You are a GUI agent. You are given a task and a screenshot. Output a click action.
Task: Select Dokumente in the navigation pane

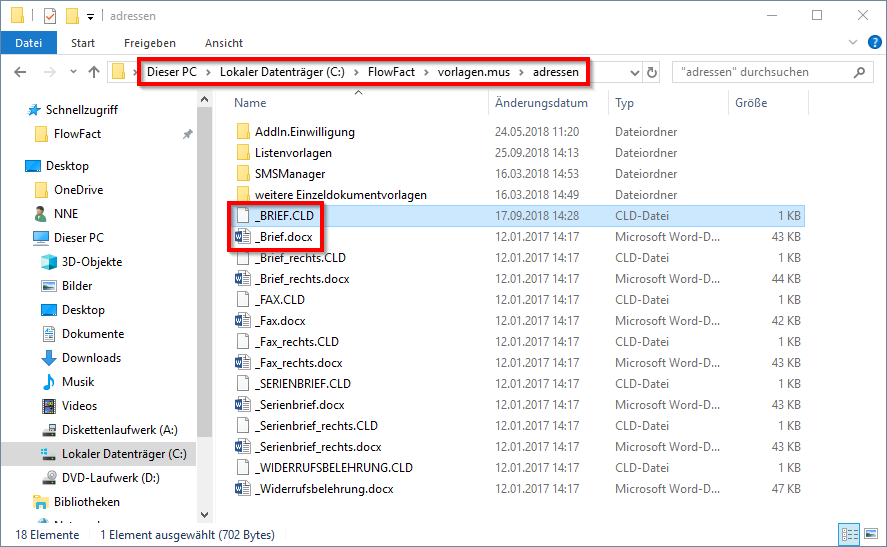pos(93,334)
